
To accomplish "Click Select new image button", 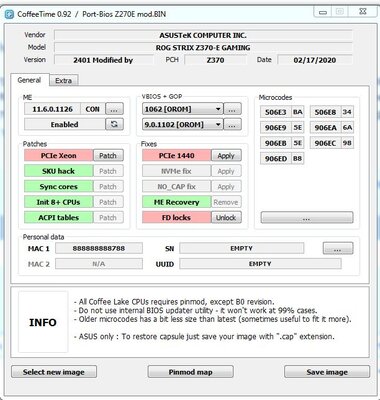I will (x=54, y=372).
